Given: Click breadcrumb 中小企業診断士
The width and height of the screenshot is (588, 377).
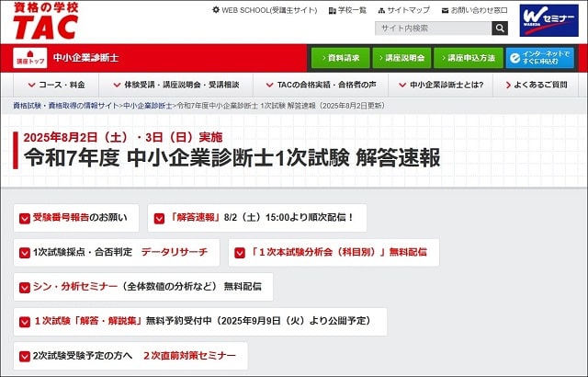Looking at the screenshot, I should (x=148, y=106).
